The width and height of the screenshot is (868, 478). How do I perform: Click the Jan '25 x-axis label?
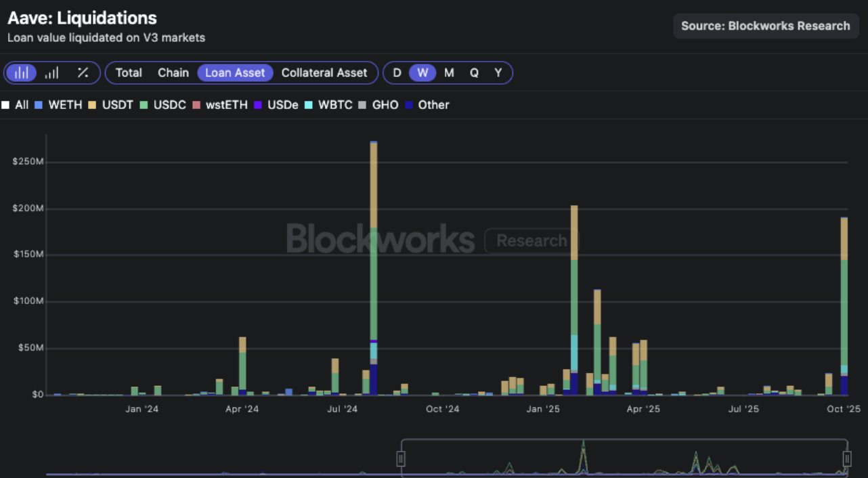(x=544, y=409)
